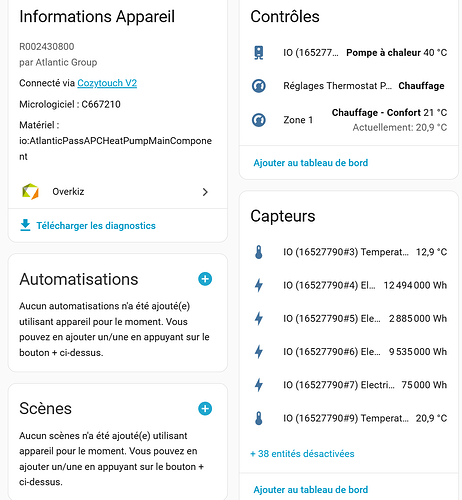Open the sensor #6 showing 9 535 000 Wh
This screenshot has height=500, width=462.
pyautogui.click(x=349, y=352)
